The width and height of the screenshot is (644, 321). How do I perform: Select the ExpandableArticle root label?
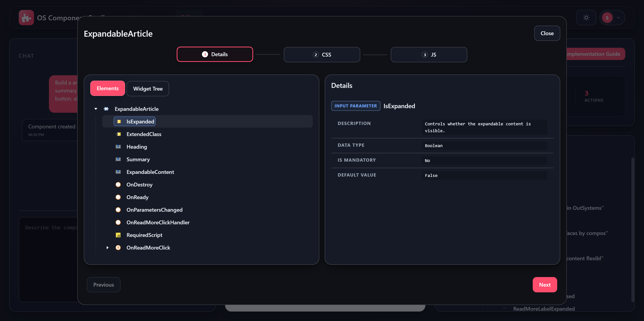[137, 109]
